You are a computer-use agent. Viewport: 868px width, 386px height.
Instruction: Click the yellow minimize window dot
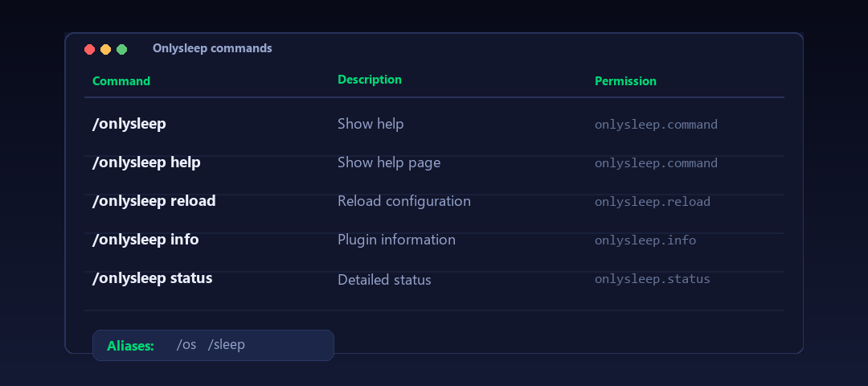[x=106, y=49]
